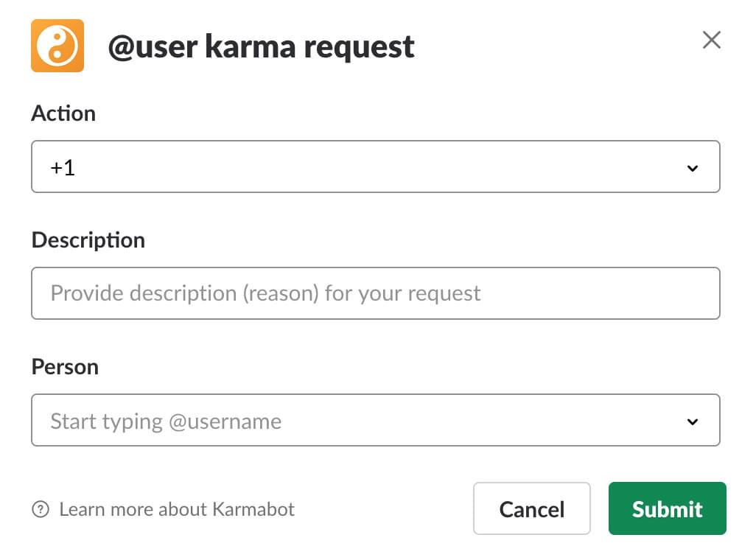This screenshot has width=756, height=560.
Task: Click the chevron icon on the Action field
Action: (x=692, y=168)
